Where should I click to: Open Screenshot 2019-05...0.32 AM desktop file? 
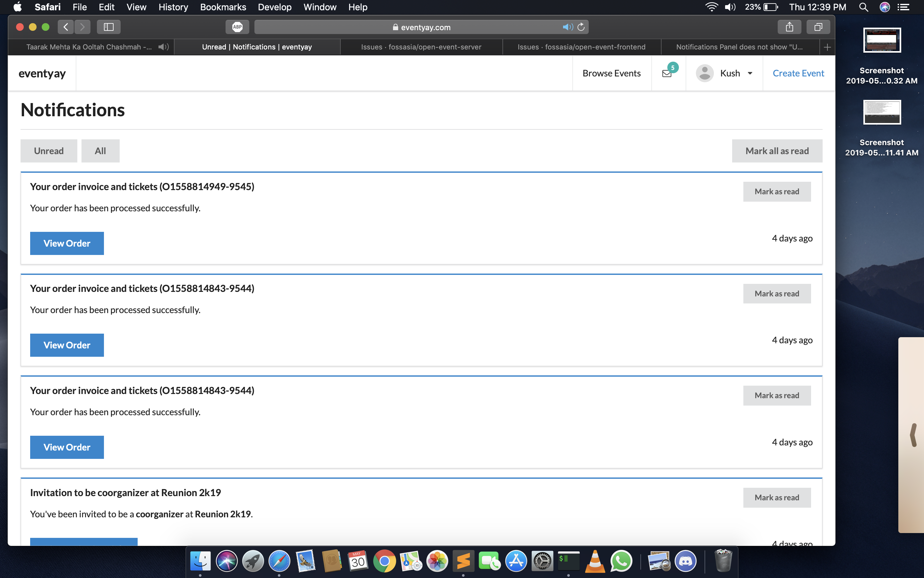pyautogui.click(x=882, y=56)
